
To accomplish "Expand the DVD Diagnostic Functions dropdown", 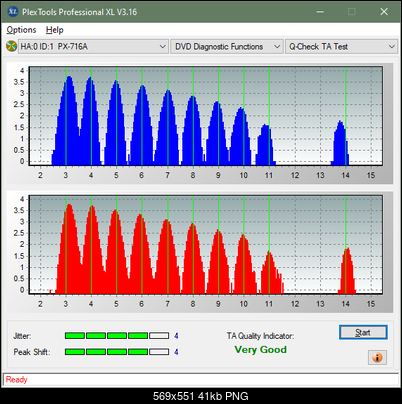I will click(x=227, y=47).
